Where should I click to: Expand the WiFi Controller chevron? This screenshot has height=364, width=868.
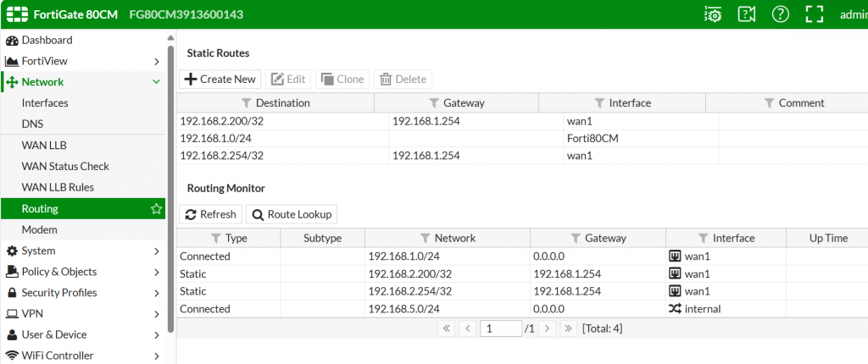coord(157,356)
